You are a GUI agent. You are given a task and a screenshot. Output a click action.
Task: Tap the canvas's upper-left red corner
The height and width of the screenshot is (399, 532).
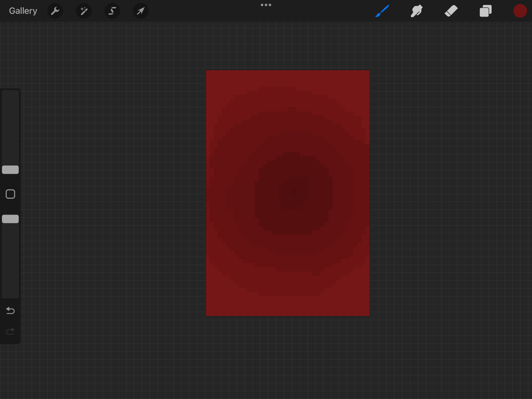211,75
